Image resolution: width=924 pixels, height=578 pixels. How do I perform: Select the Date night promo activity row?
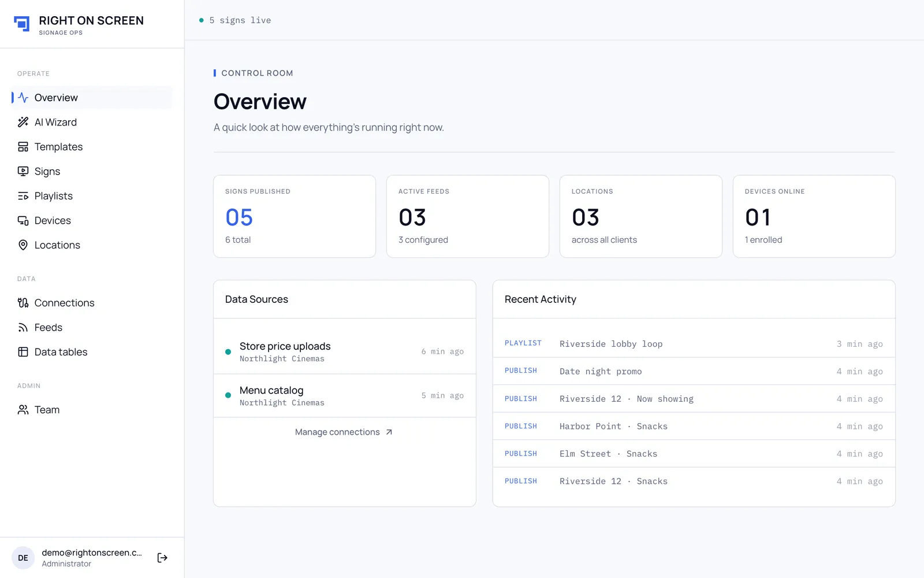tap(694, 371)
